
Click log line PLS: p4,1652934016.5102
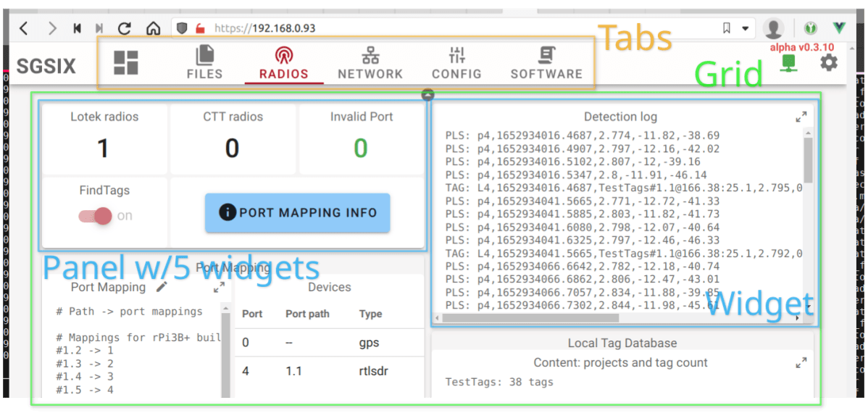coord(573,162)
